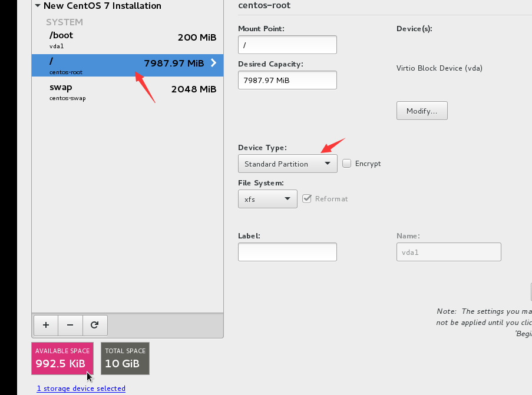Add a new mount point with plus button
532x395 pixels.
pyautogui.click(x=46, y=325)
